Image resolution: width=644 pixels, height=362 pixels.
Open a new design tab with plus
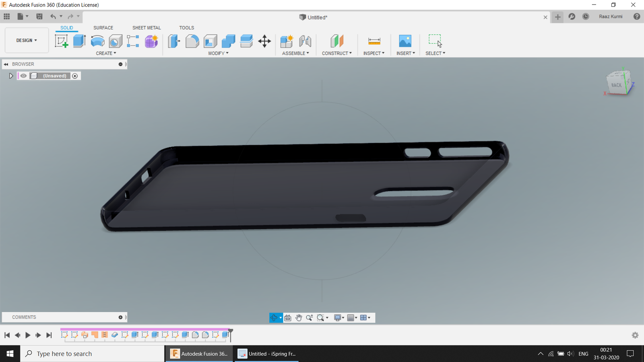pos(557,17)
